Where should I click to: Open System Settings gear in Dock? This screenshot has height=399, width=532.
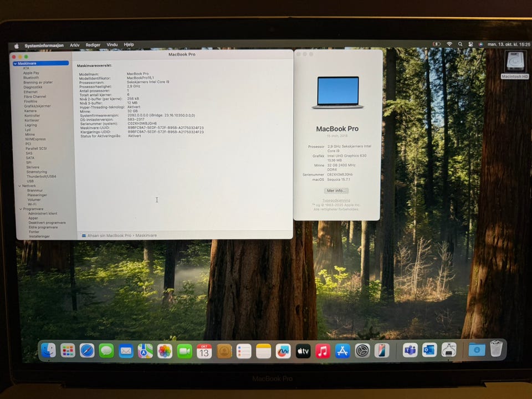tap(362, 351)
